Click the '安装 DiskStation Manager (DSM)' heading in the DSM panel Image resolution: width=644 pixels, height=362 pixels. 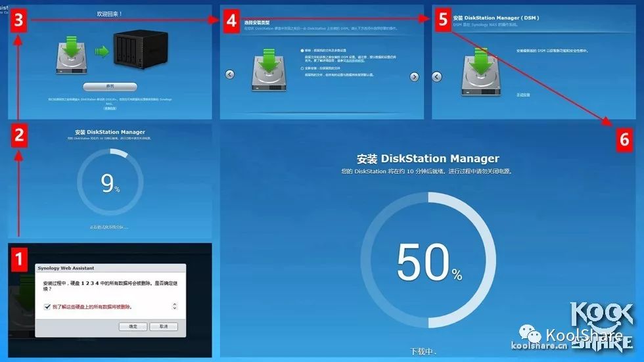(x=495, y=18)
